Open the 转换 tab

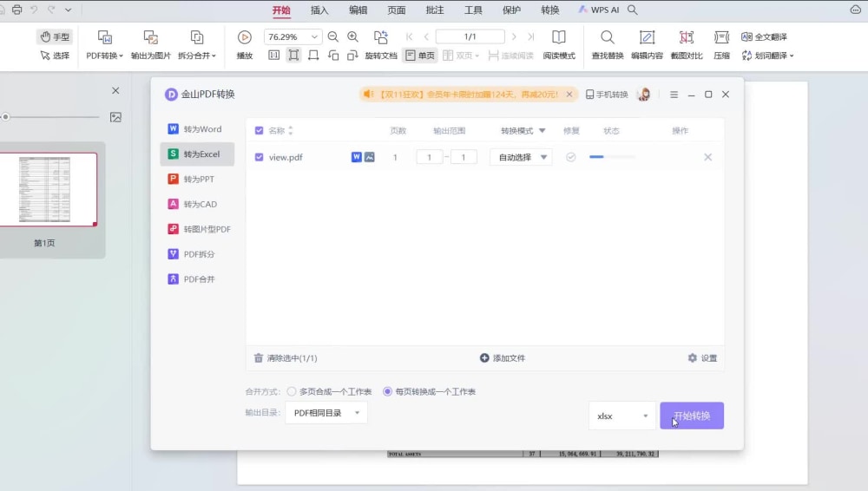549,10
